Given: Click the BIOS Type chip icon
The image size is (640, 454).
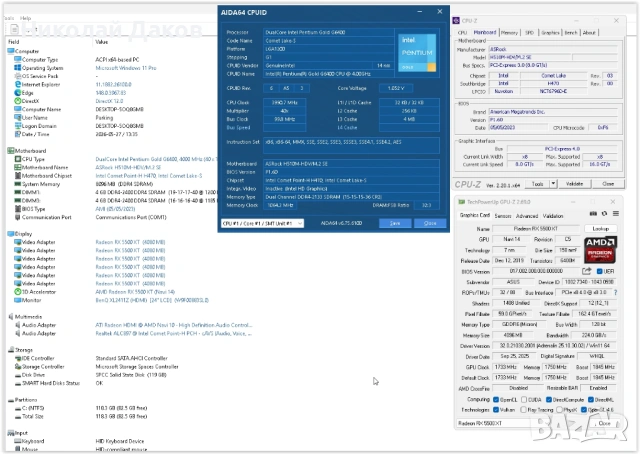Looking at the screenshot, I should [18, 209].
